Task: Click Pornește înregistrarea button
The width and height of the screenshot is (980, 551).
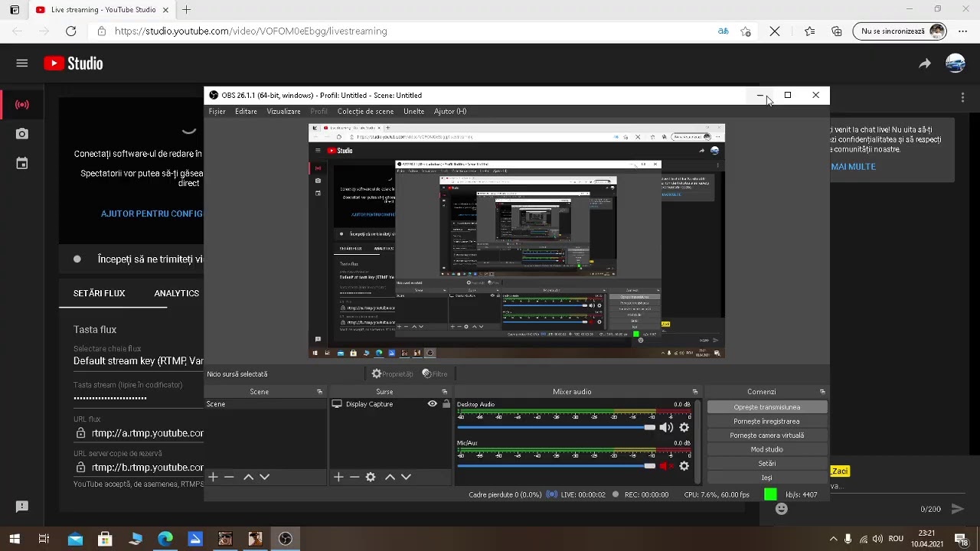Action: tap(766, 422)
